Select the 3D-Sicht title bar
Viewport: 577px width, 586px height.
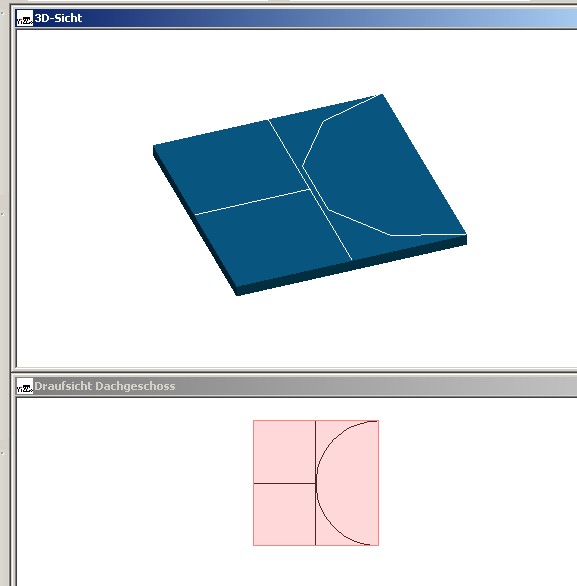click(296, 18)
